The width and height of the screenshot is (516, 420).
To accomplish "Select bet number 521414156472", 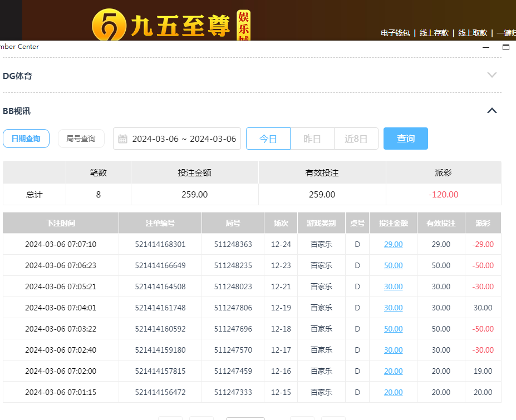I will [160, 392].
